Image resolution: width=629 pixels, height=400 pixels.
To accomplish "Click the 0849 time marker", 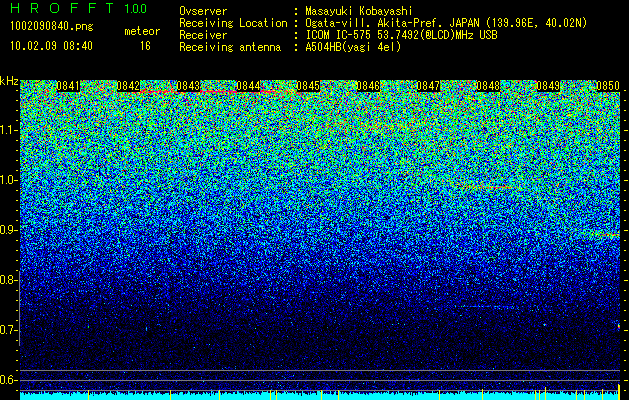I will click(x=548, y=86).
